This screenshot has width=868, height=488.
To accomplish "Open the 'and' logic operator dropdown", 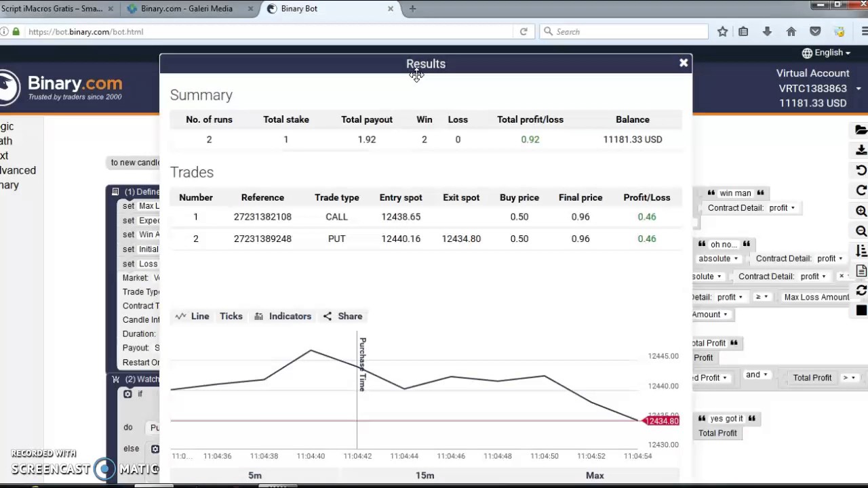I will point(757,375).
